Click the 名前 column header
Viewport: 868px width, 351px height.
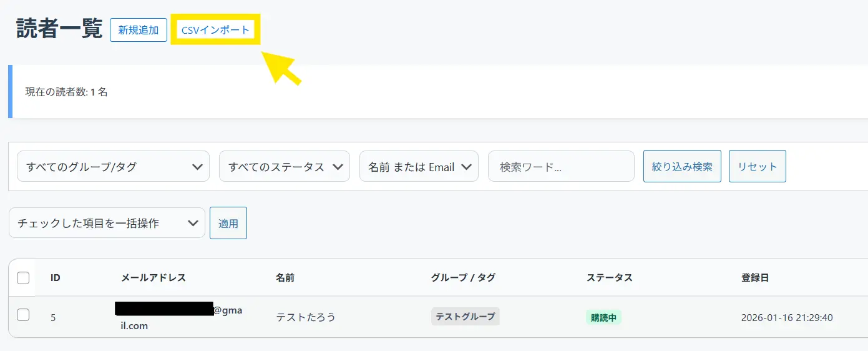[285, 278]
